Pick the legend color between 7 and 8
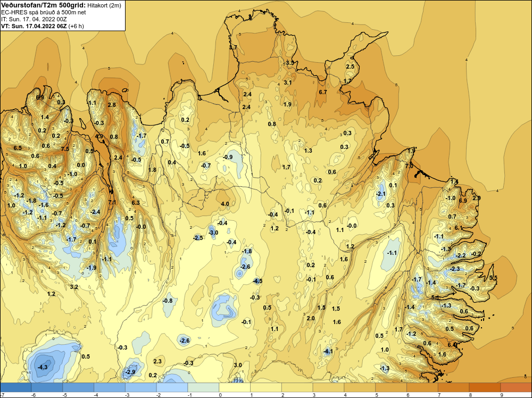The width and height of the screenshot is (532, 398). click(454, 387)
